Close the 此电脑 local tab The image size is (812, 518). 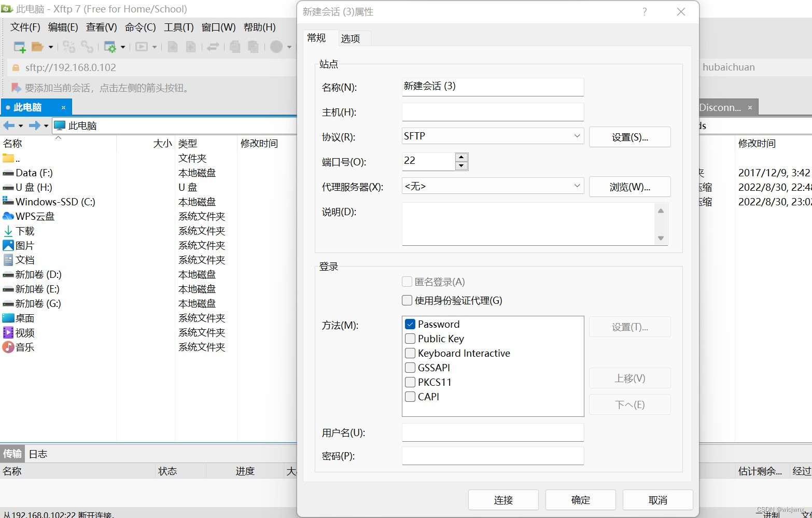pyautogui.click(x=63, y=107)
